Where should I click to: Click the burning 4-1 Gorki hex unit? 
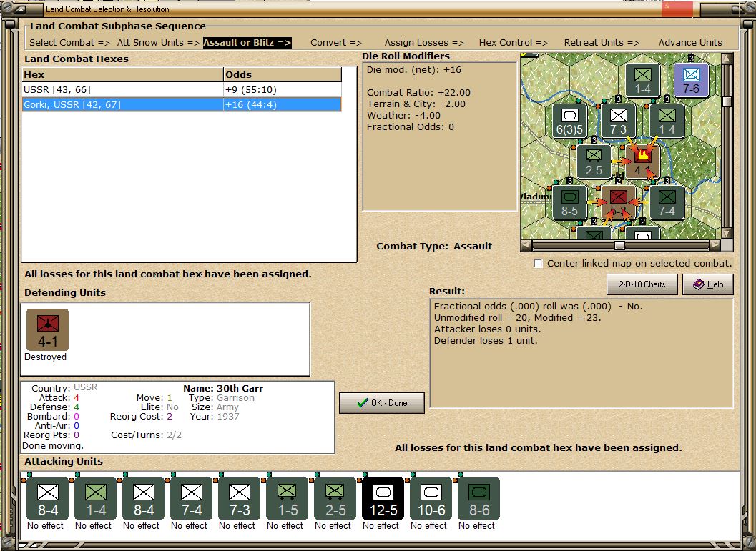(x=643, y=162)
